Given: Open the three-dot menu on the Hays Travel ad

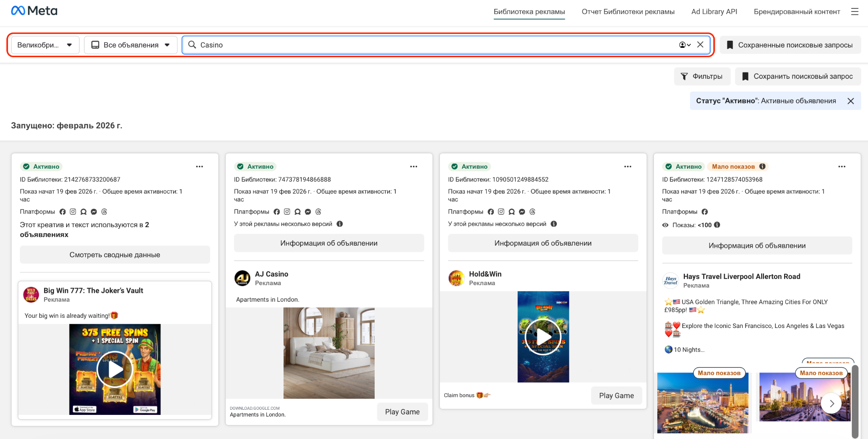Looking at the screenshot, I should 841,167.
